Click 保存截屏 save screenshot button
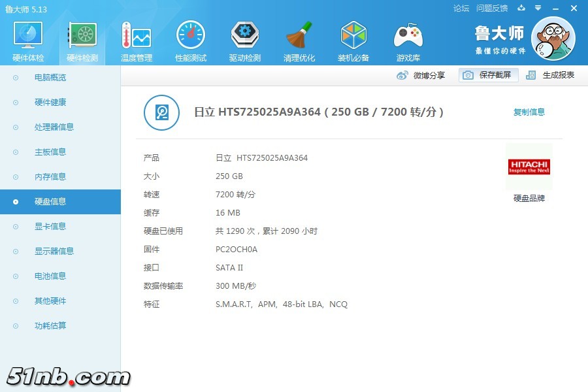588x392 pixels. [x=489, y=75]
